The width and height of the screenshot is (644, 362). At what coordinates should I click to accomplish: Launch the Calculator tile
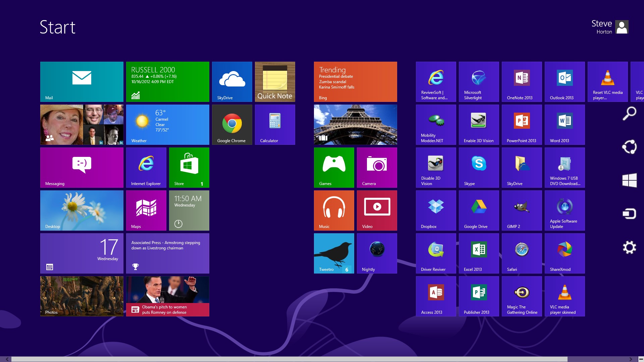click(275, 125)
